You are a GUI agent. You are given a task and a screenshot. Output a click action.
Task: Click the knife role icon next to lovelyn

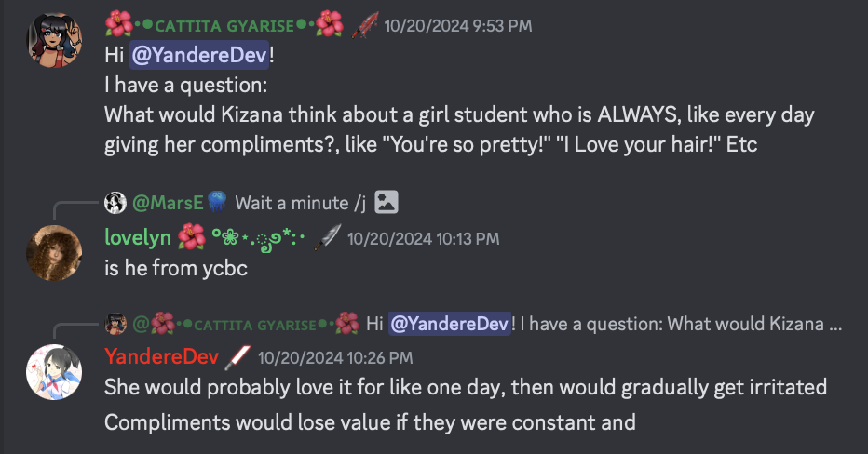(x=326, y=238)
